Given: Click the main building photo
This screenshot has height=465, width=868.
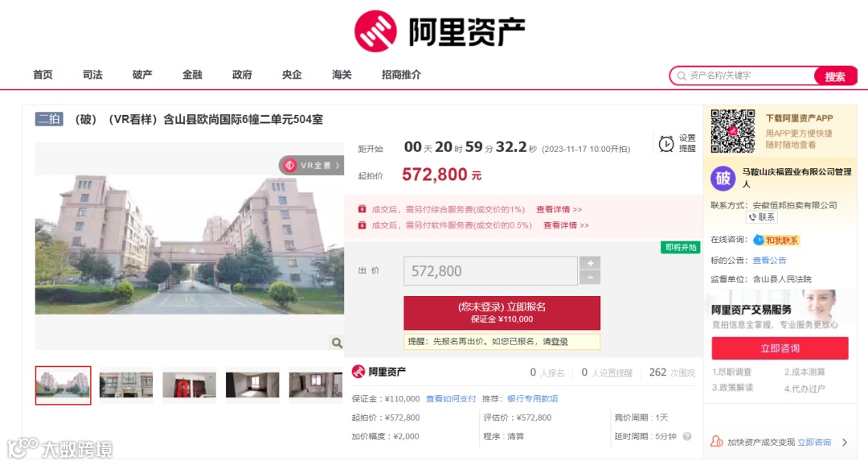Looking at the screenshot, I should (x=190, y=245).
